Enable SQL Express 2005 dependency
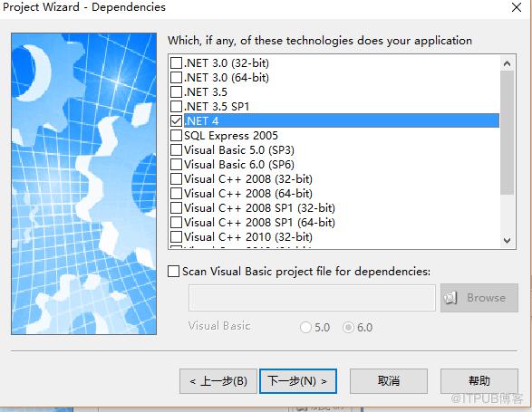The height and width of the screenshot is (412, 532). tap(176, 135)
